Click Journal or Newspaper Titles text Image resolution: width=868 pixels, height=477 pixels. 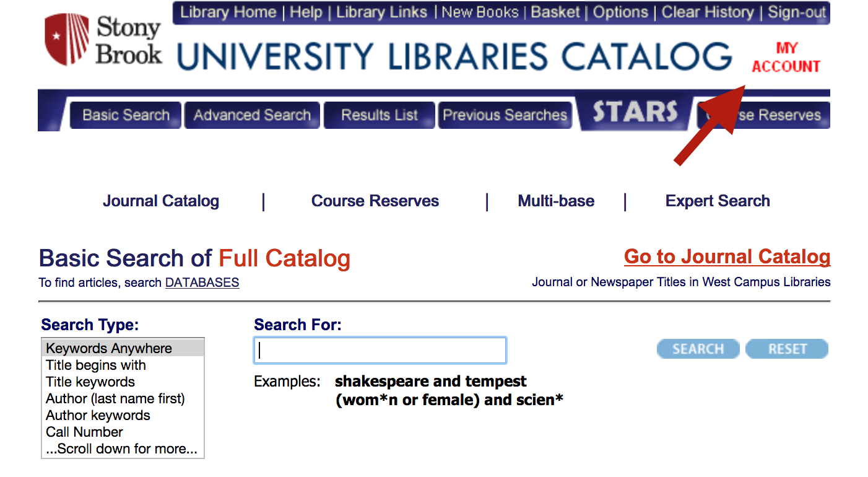681,282
